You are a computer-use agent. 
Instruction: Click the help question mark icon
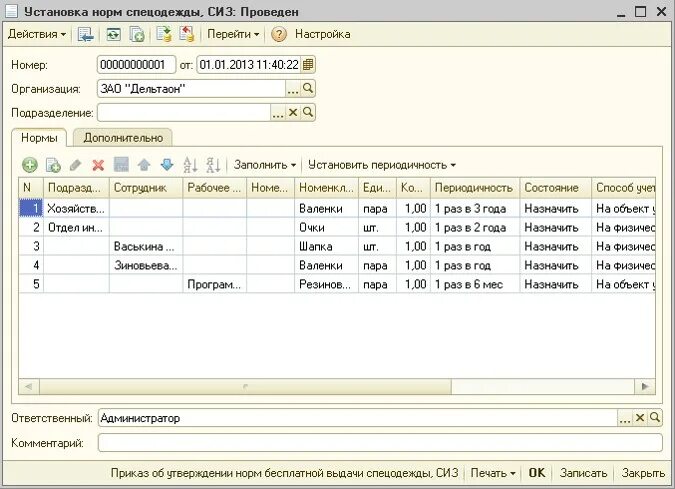[x=279, y=34]
